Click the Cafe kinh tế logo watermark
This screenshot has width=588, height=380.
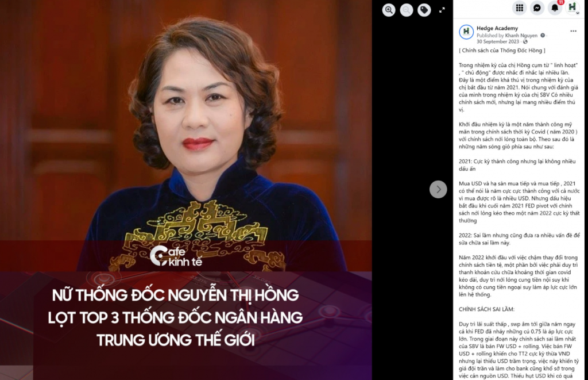coord(176,256)
